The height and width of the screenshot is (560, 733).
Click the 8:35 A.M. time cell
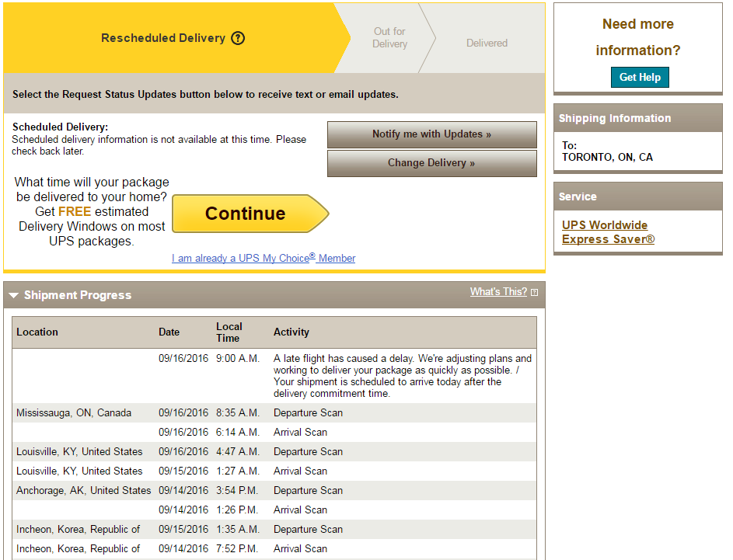point(238,413)
